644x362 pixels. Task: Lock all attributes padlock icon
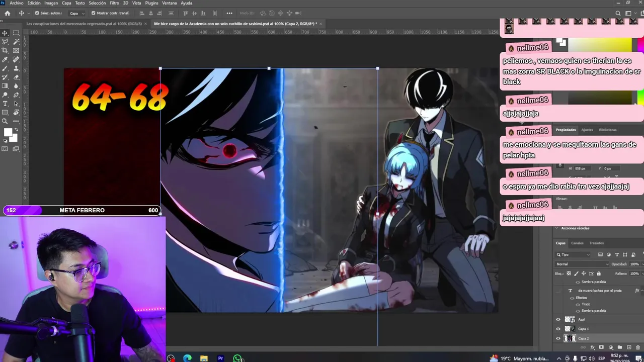click(x=599, y=274)
